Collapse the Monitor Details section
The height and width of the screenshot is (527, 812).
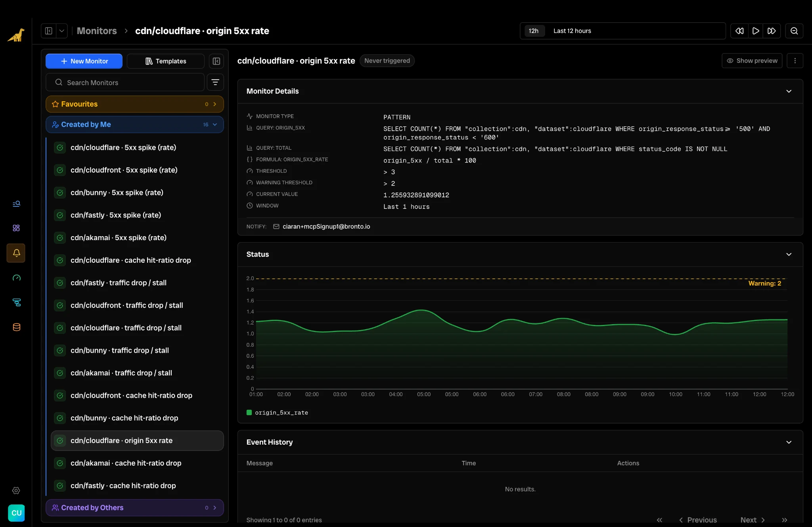pyautogui.click(x=789, y=91)
